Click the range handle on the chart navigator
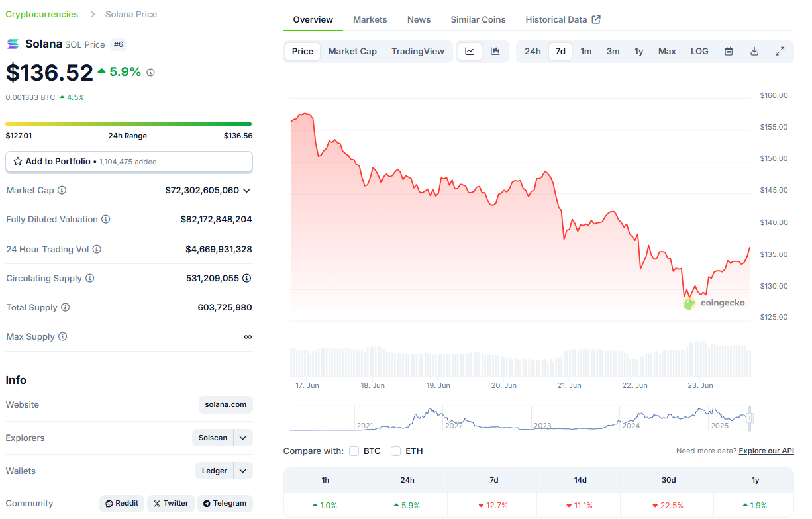 point(750,418)
